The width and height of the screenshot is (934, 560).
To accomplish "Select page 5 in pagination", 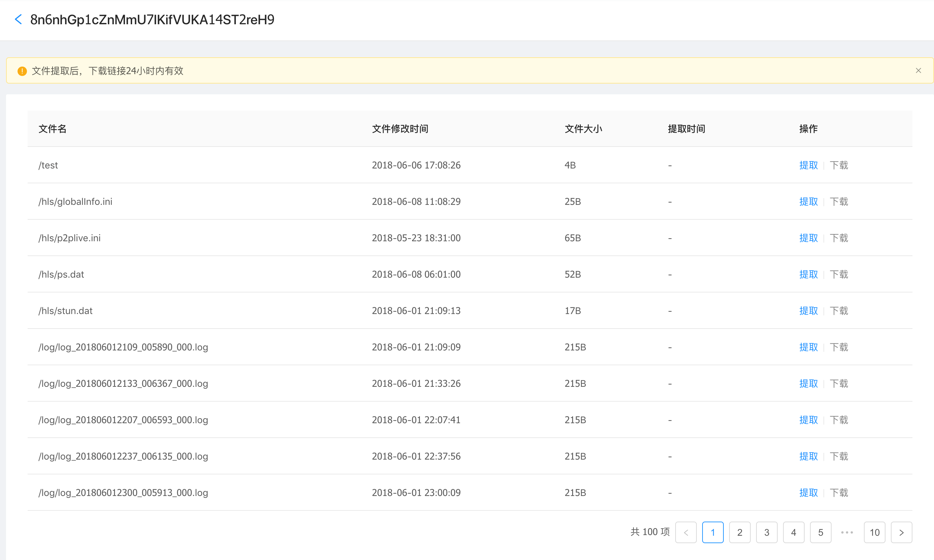I will pyautogui.click(x=820, y=532).
